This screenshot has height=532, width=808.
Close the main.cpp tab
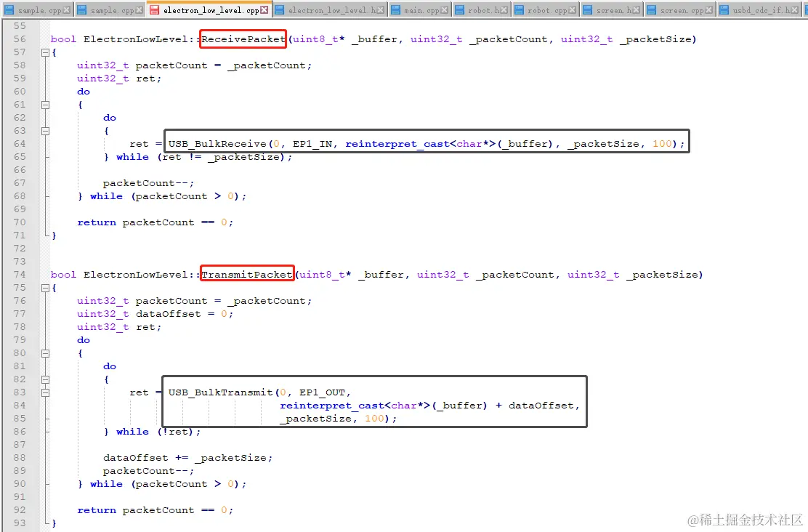pyautogui.click(x=444, y=9)
